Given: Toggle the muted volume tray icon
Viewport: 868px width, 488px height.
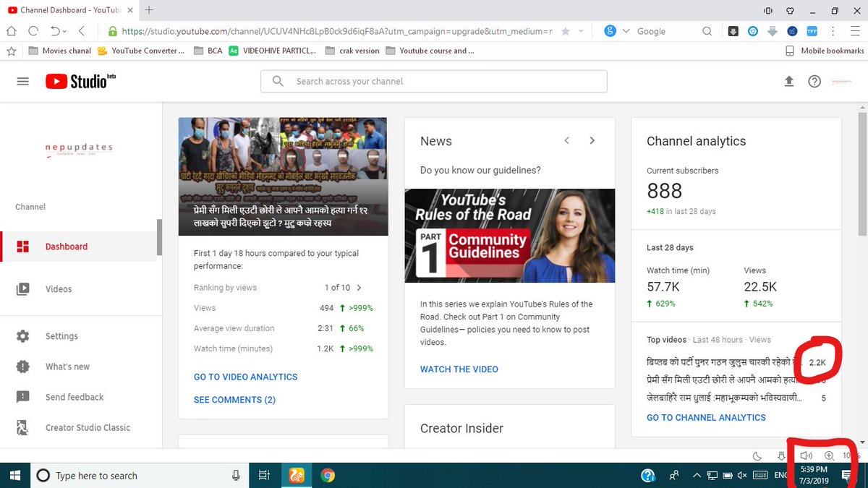Looking at the screenshot, I should tap(741, 475).
